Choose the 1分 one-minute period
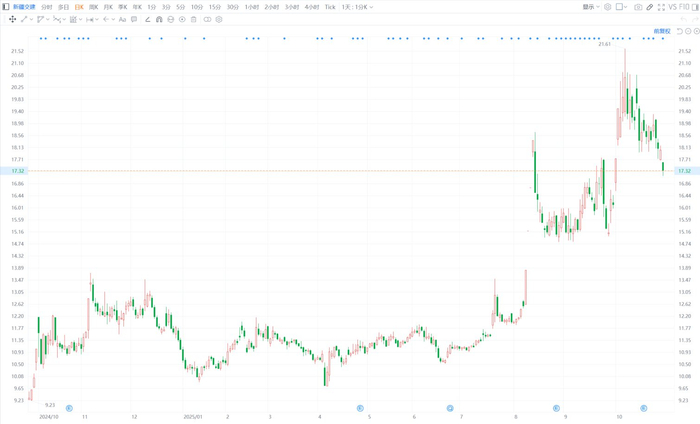Screen dimensions: 700x424 152,7
